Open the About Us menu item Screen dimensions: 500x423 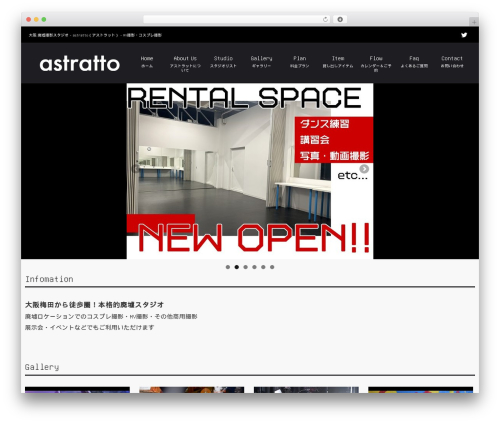(x=185, y=63)
